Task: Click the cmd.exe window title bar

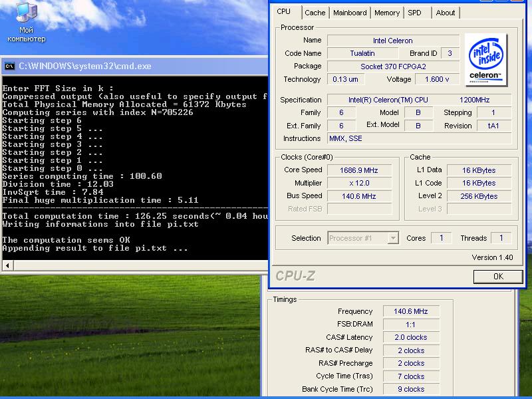Action: (135, 66)
